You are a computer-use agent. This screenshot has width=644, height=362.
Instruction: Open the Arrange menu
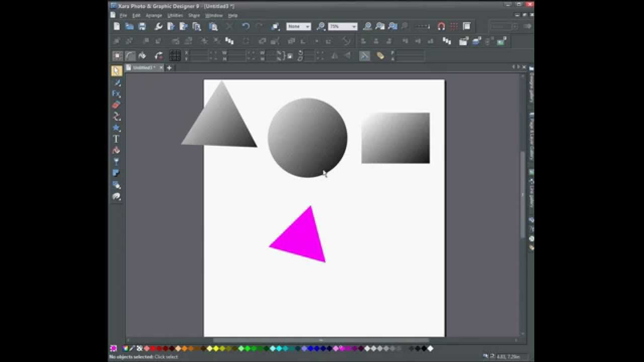tap(154, 16)
